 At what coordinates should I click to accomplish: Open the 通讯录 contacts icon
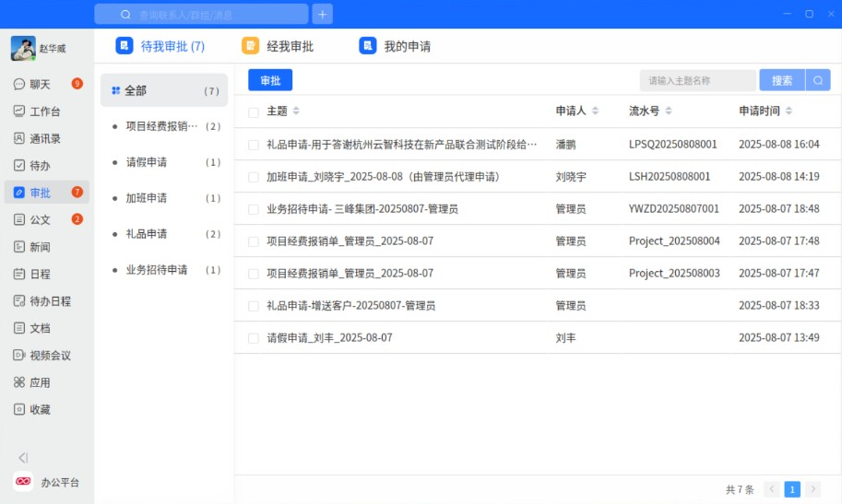19,138
